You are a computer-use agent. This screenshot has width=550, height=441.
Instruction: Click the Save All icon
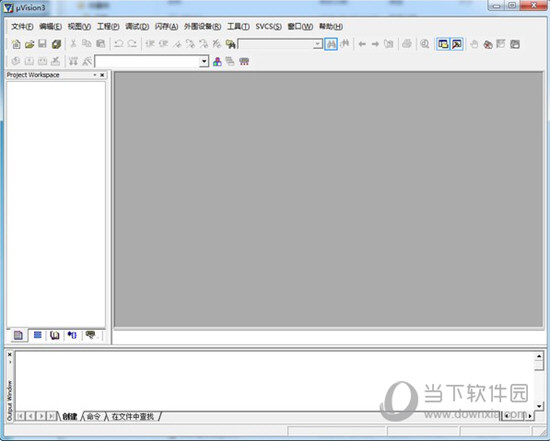tap(56, 44)
